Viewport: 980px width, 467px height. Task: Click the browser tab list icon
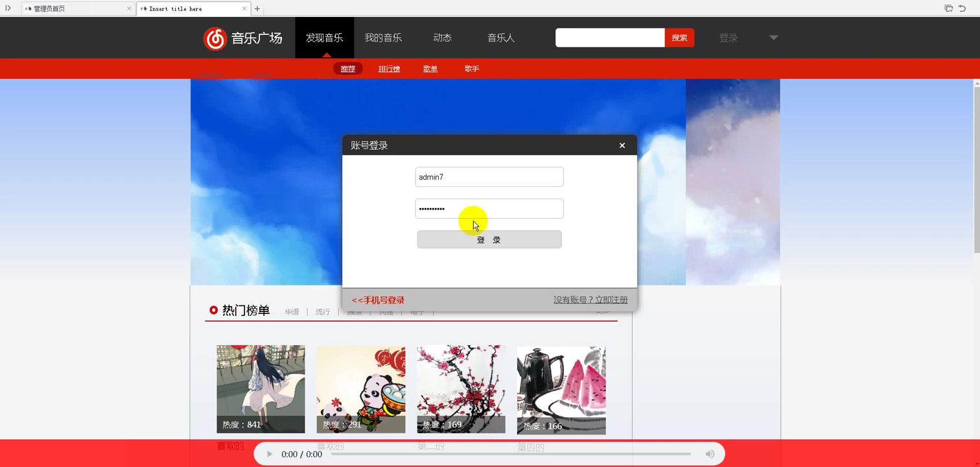pyautogui.click(x=948, y=8)
